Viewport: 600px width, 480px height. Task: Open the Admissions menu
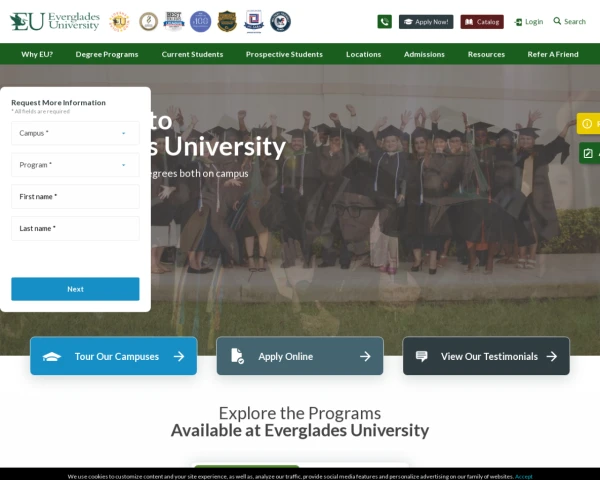[x=424, y=54]
